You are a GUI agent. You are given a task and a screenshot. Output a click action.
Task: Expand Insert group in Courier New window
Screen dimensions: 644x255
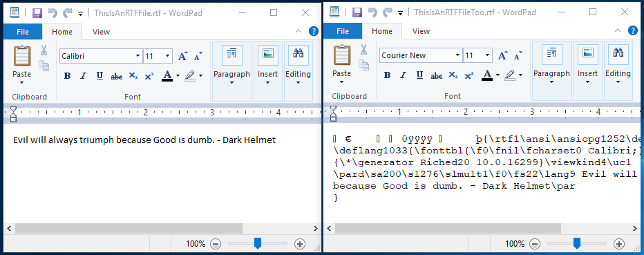(x=588, y=70)
